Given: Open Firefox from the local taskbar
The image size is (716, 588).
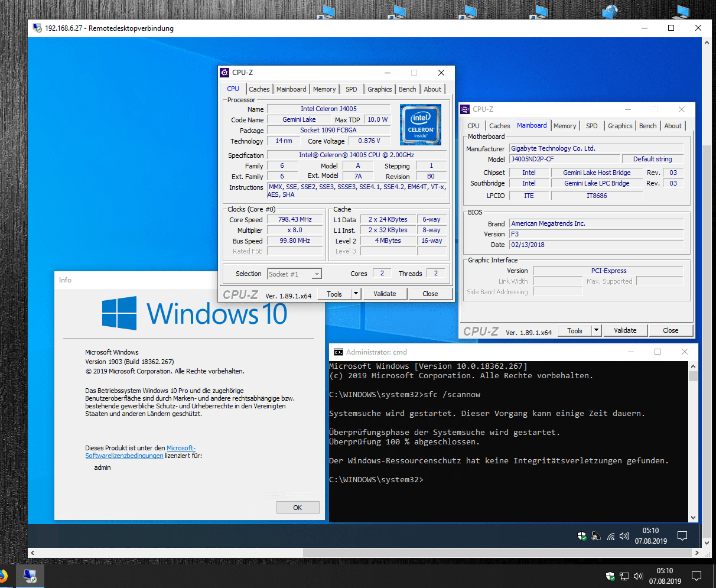Looking at the screenshot, I should coord(3,576).
